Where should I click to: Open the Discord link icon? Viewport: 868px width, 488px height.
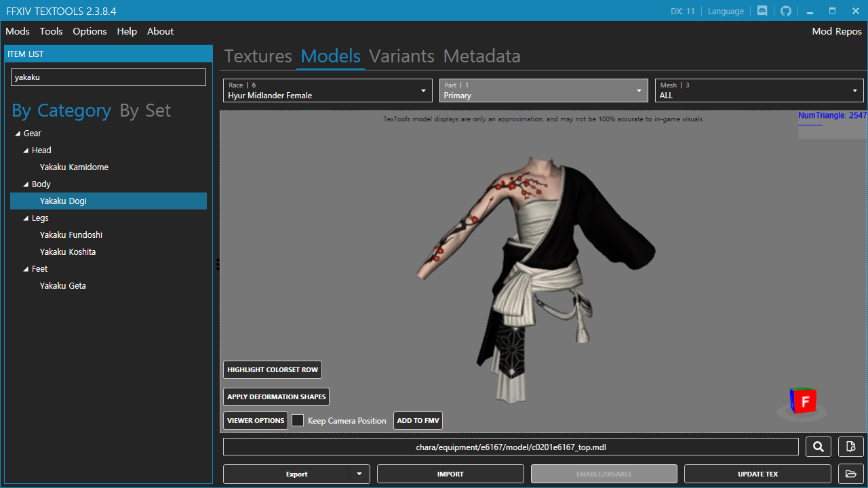coord(762,11)
